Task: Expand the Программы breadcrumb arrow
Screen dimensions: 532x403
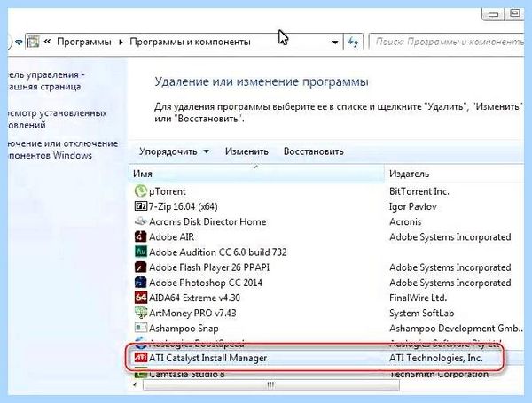Action: coord(121,43)
